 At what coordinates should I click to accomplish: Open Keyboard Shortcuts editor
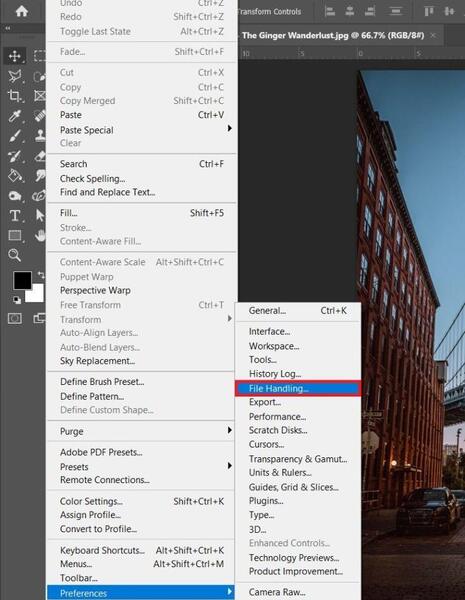142,550
